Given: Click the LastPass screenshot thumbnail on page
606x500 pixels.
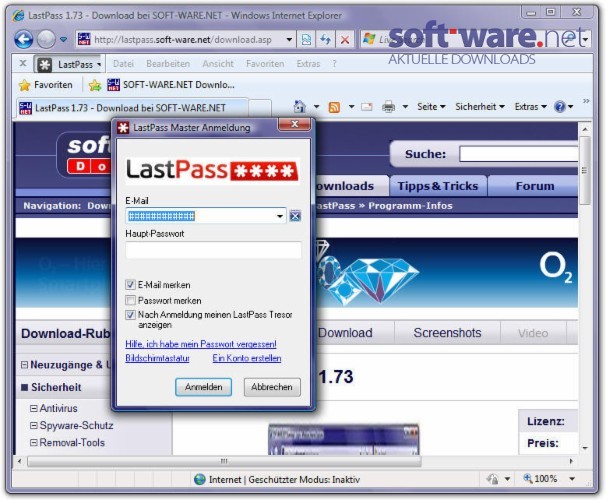Looking at the screenshot, I should tap(344, 440).
